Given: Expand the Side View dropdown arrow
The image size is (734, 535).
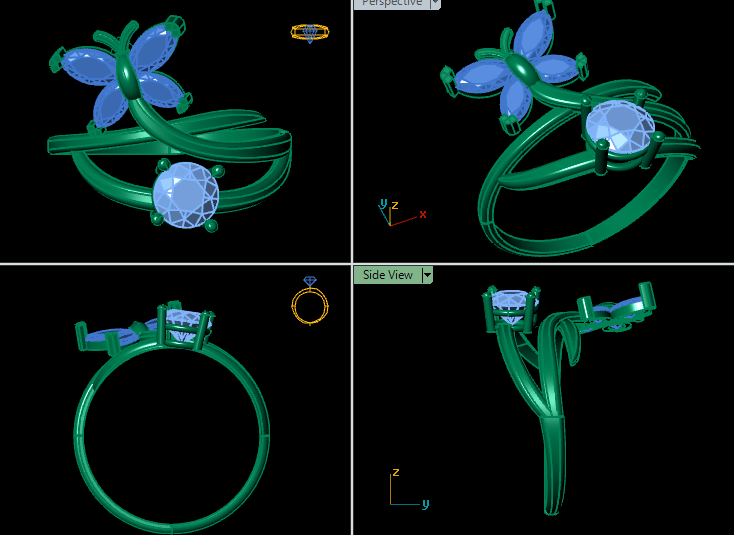Looking at the screenshot, I should 427,275.
